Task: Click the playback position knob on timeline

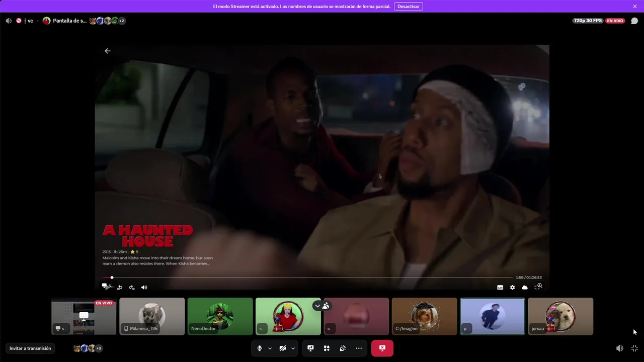Action: (112, 278)
